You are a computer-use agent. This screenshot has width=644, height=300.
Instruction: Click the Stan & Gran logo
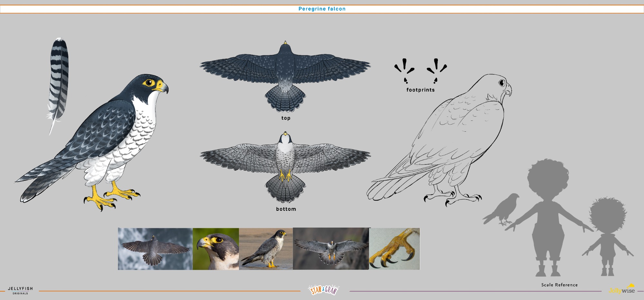coord(324,290)
